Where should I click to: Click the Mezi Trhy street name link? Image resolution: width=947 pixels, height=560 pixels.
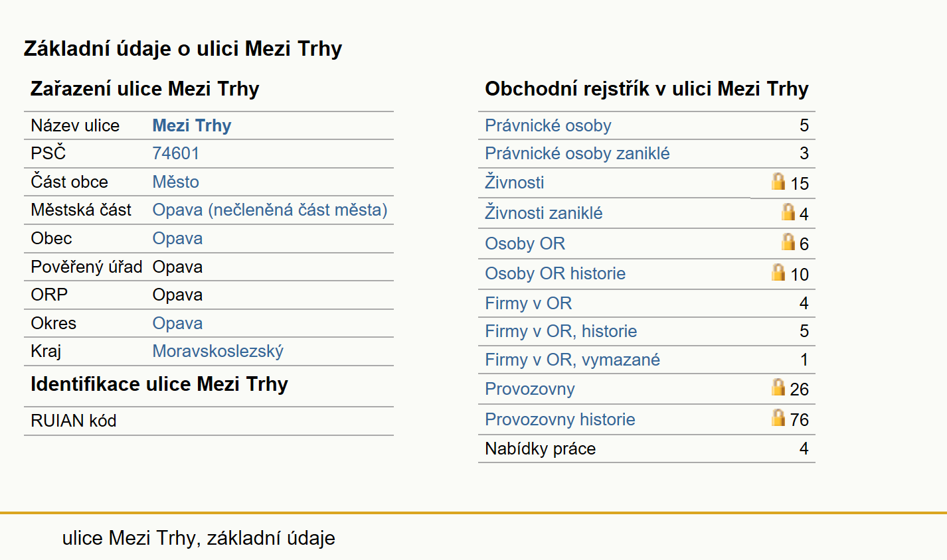(192, 125)
